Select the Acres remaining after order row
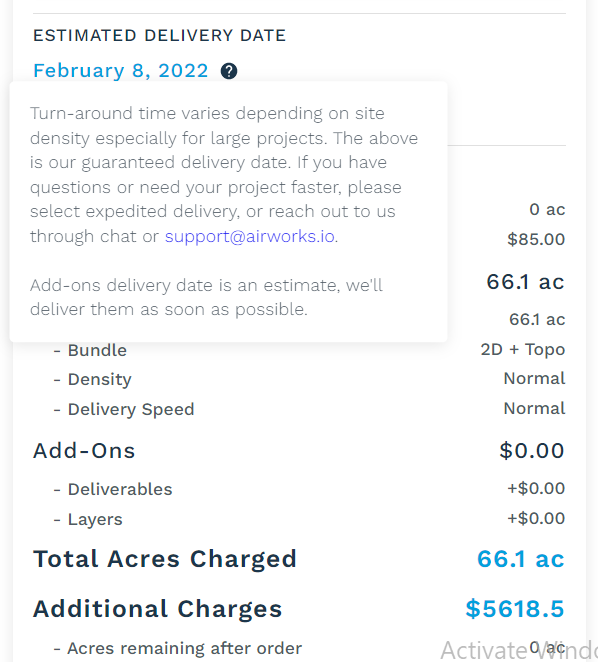 tap(299, 648)
